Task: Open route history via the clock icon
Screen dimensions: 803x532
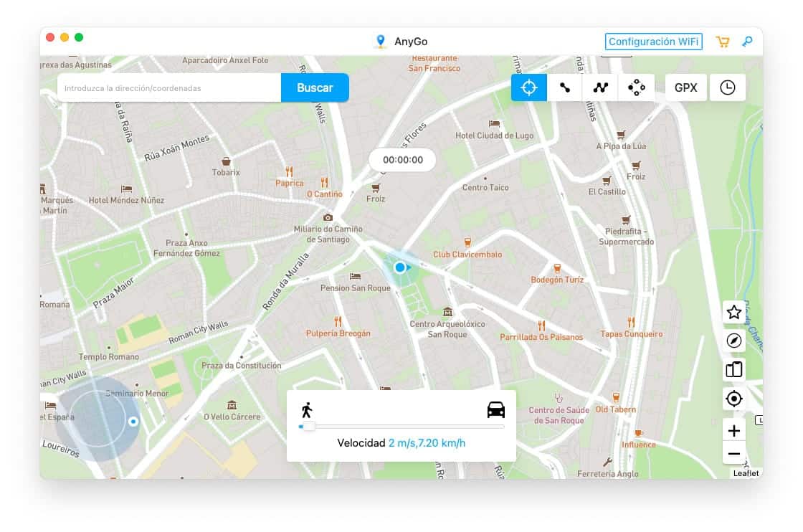Action: 728,87
